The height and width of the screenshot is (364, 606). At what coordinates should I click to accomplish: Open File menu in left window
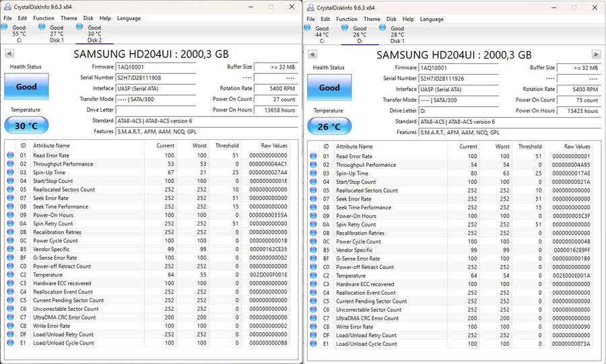(x=7, y=18)
